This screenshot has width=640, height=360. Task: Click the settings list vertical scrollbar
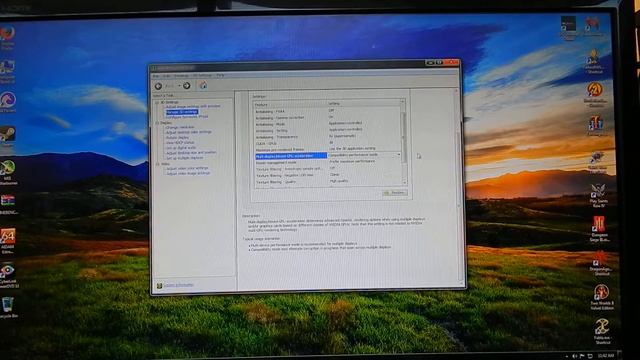[404, 138]
